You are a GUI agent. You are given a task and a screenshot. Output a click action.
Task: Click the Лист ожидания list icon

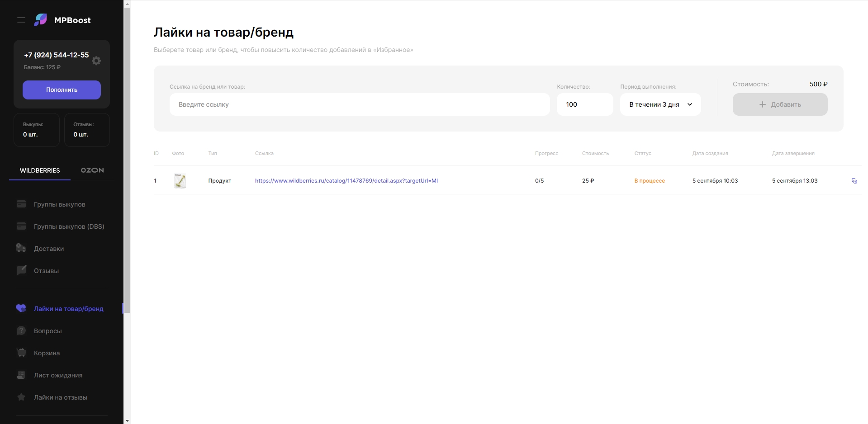(x=21, y=375)
